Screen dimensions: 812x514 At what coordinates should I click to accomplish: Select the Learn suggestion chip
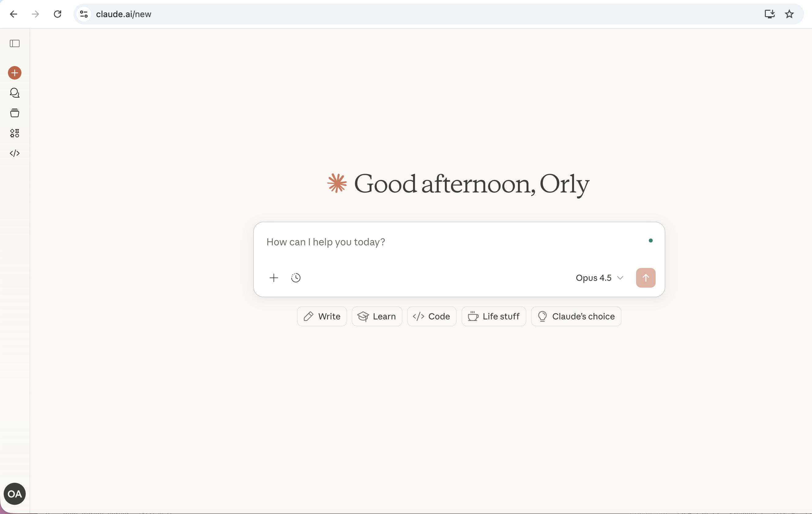[x=377, y=316]
